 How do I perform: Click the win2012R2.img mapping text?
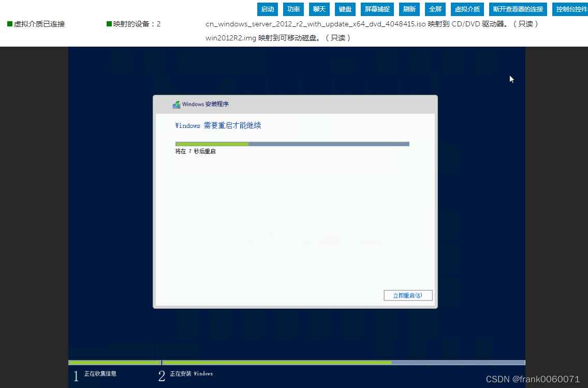278,38
